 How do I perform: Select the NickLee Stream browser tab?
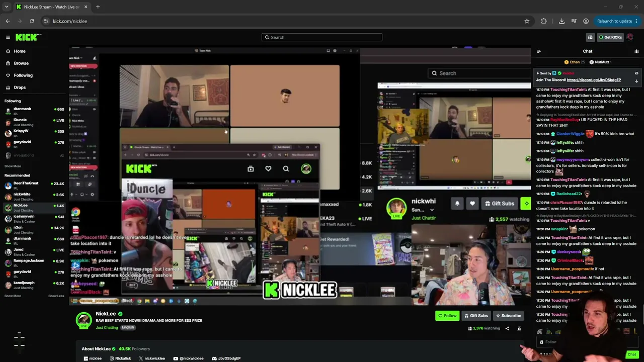coord(51,7)
